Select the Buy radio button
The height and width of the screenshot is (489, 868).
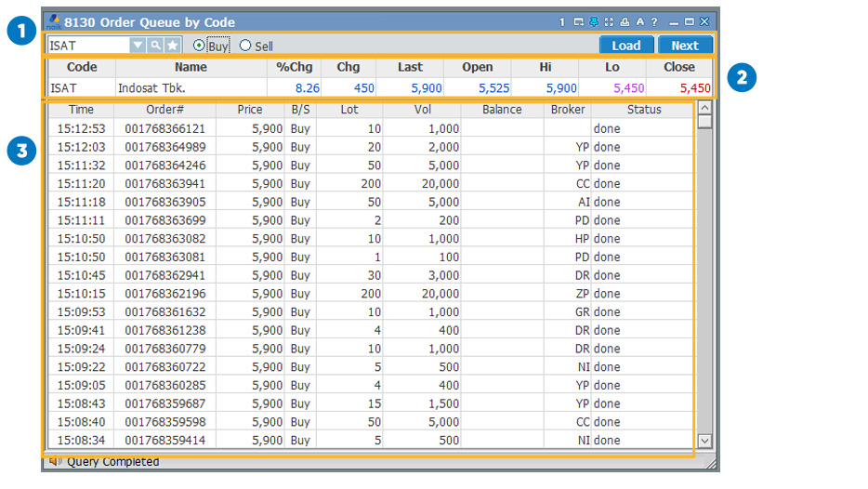[199, 46]
